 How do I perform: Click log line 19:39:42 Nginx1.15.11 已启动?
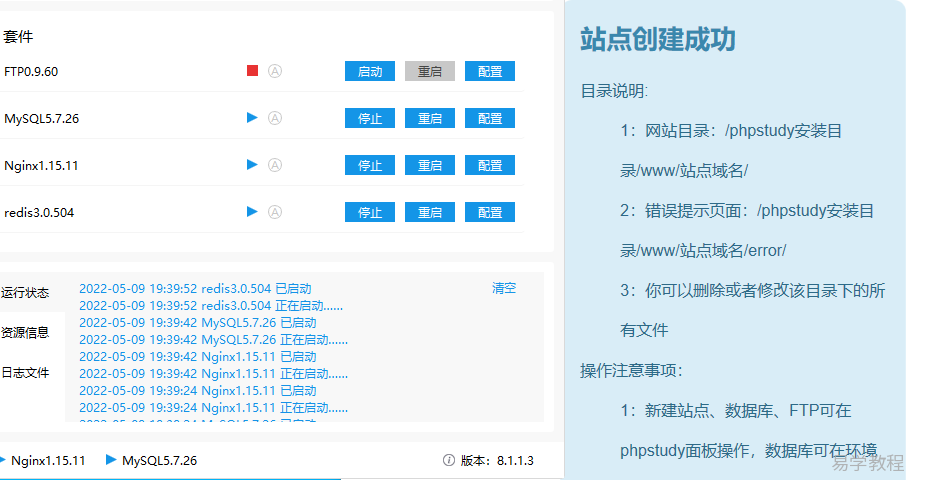coord(198,356)
